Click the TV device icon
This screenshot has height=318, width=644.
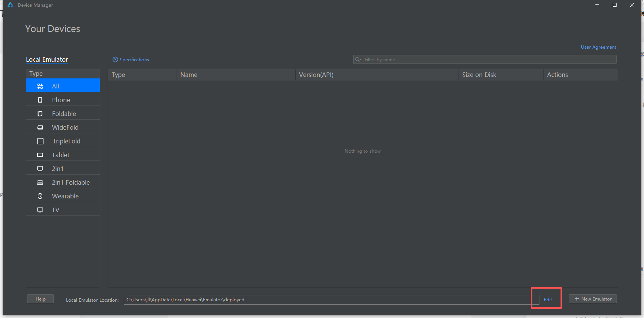(x=40, y=210)
